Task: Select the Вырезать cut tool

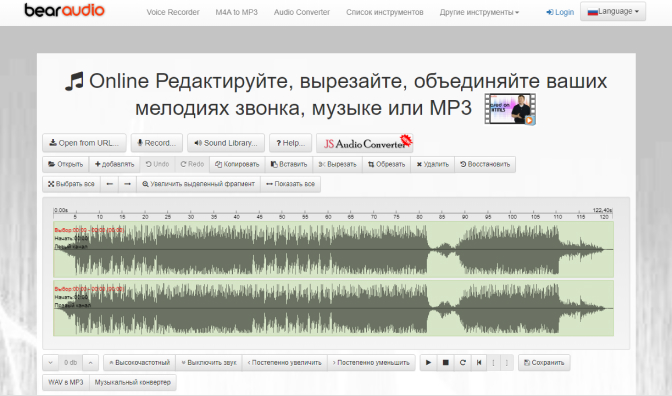Action: pos(337,164)
